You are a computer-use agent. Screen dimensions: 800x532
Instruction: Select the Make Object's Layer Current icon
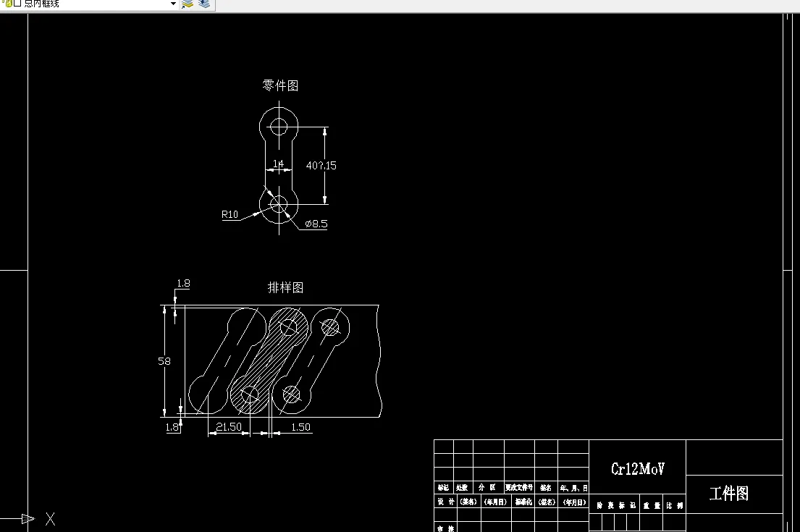pyautogui.click(x=187, y=4)
